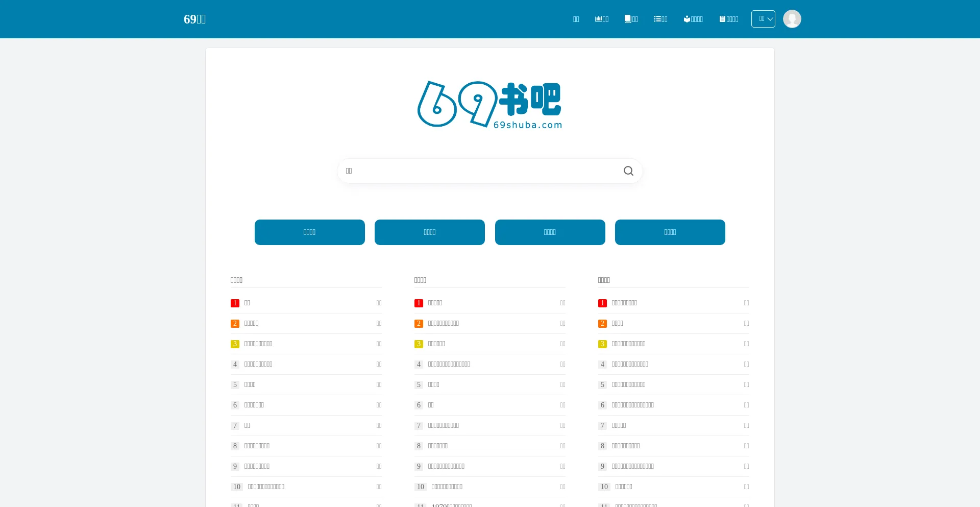Click the grey tag ending rank 5 row, middle list

(x=562, y=384)
